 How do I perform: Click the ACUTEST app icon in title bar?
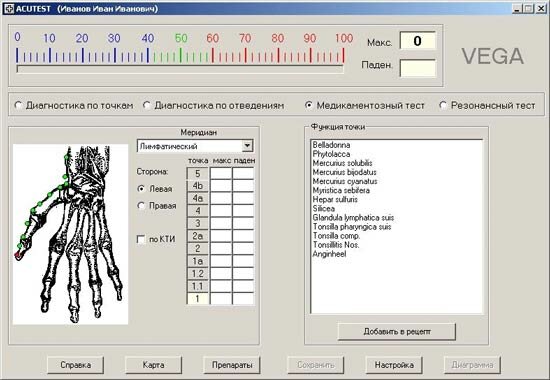pyautogui.click(x=9, y=8)
